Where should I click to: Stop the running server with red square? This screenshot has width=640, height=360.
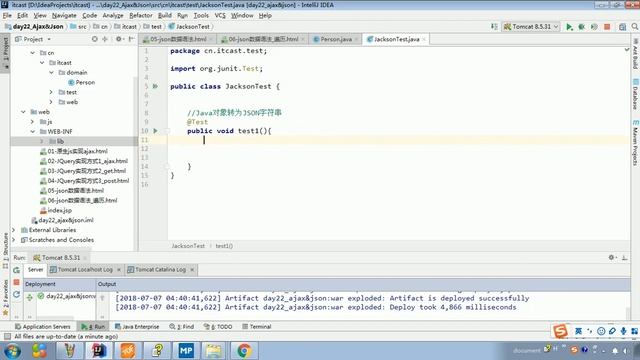[607, 27]
